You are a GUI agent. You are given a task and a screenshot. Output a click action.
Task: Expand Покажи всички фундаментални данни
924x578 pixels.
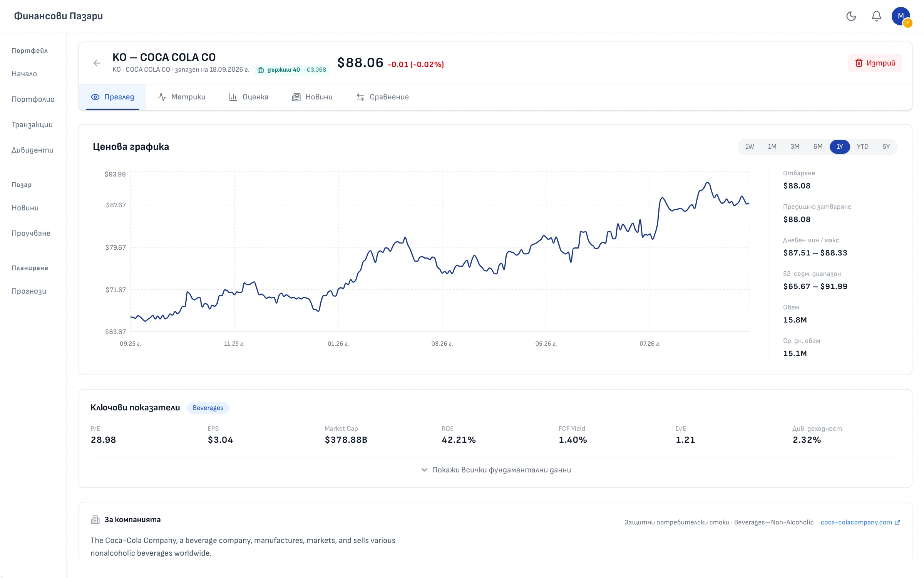[x=496, y=470]
